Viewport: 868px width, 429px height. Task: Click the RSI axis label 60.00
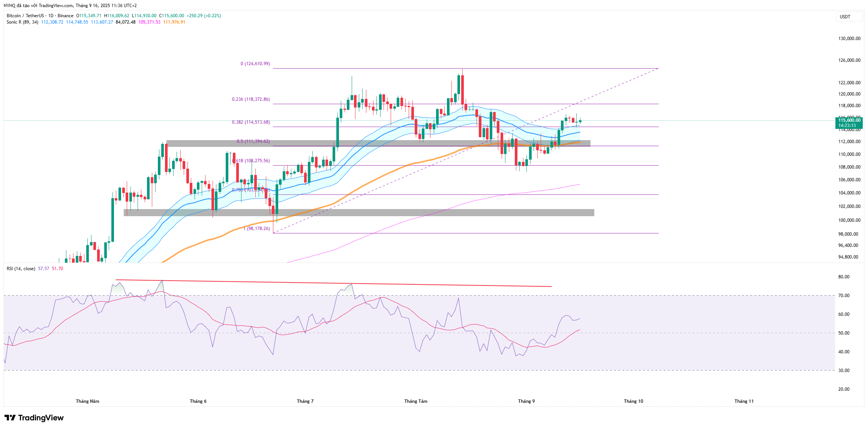click(844, 314)
